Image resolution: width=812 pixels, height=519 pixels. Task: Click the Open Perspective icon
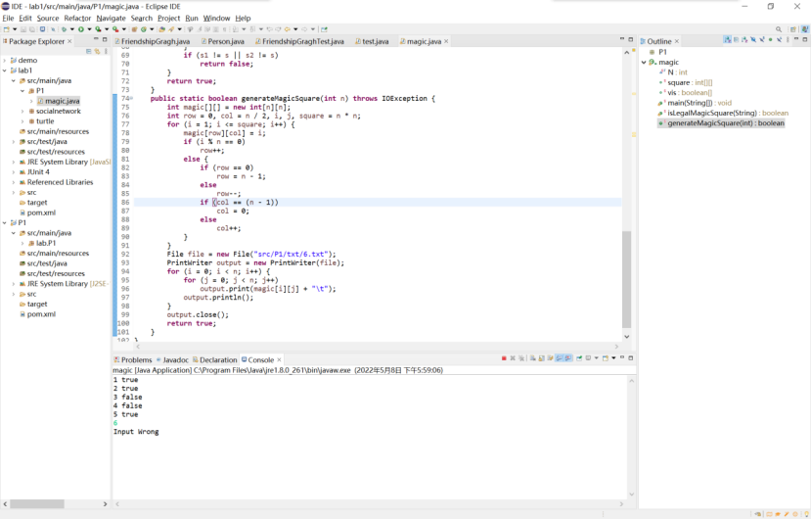[x=792, y=29]
